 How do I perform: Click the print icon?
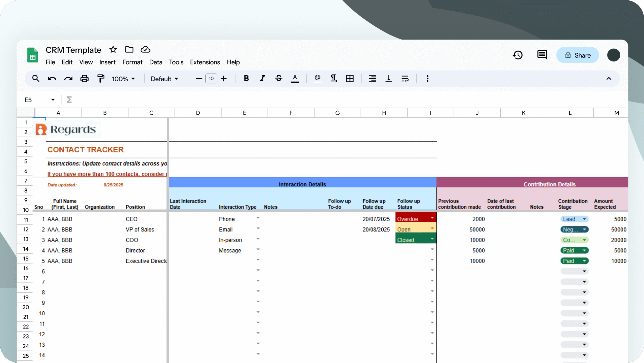pyautogui.click(x=84, y=79)
